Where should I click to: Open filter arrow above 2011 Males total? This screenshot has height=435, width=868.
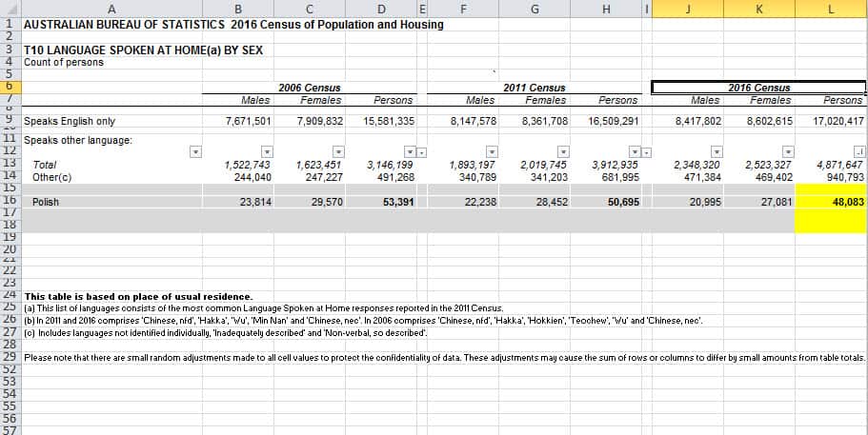pyautogui.click(x=492, y=151)
